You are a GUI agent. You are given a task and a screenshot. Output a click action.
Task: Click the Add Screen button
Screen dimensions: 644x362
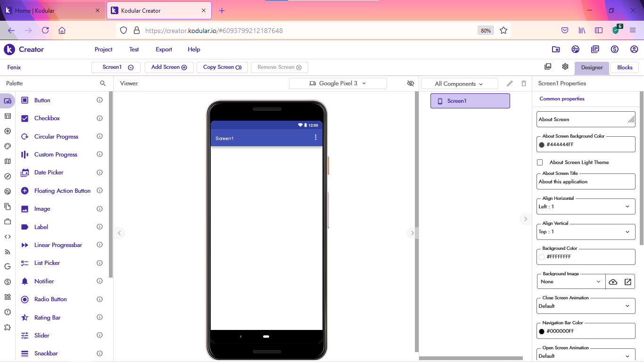(169, 67)
